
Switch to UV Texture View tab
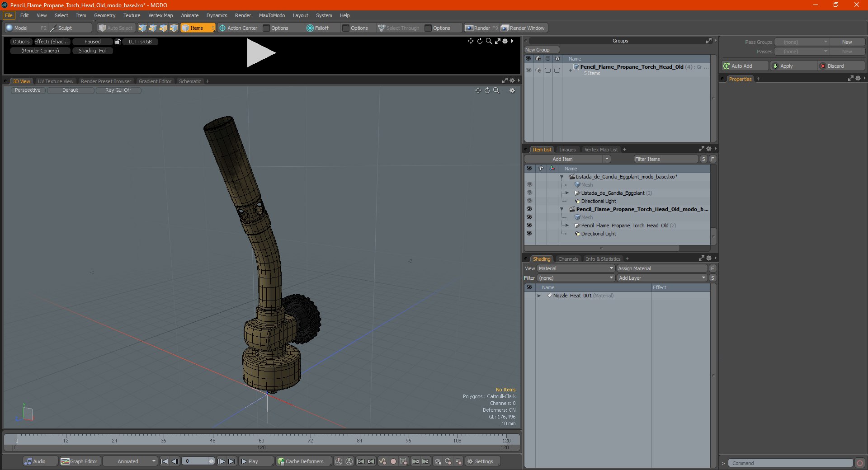coord(56,81)
